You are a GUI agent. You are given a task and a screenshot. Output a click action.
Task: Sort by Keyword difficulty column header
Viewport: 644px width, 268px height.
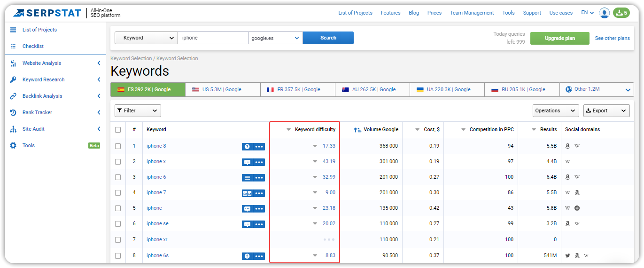[311, 129]
